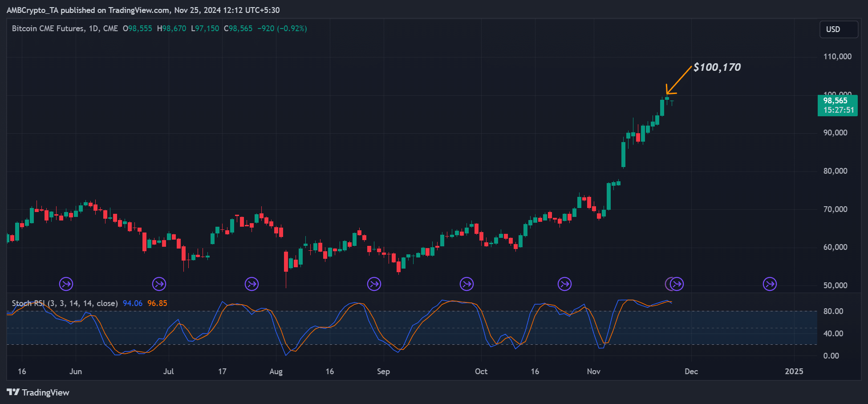
Task: Click the Stoch RSI D value 96.85
Action: click(157, 303)
